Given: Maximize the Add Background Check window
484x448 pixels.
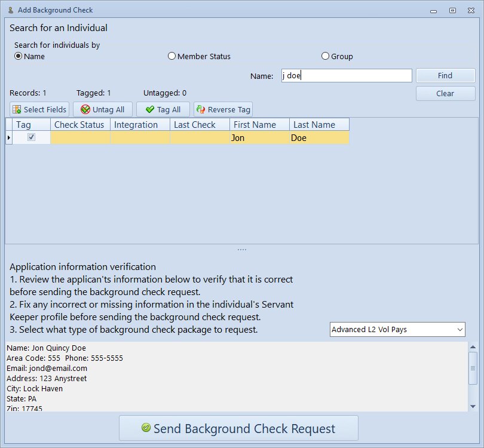Looking at the screenshot, I should click(x=452, y=10).
